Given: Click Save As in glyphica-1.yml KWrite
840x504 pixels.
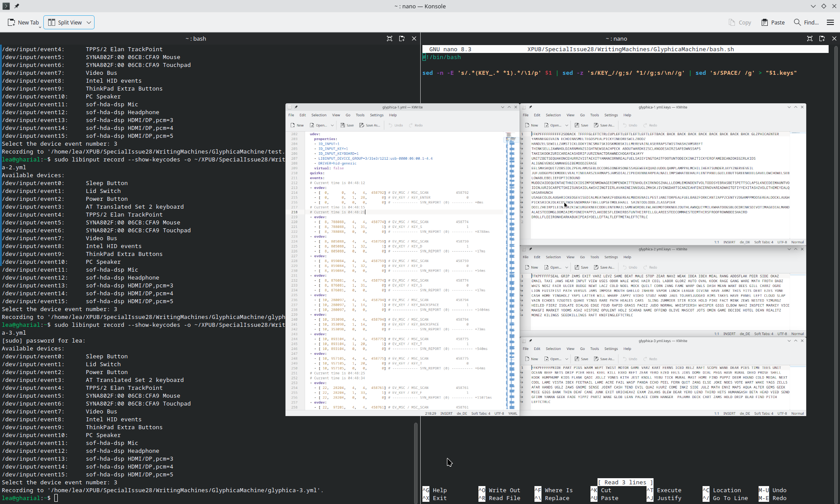Looking at the screenshot, I should pos(370,125).
